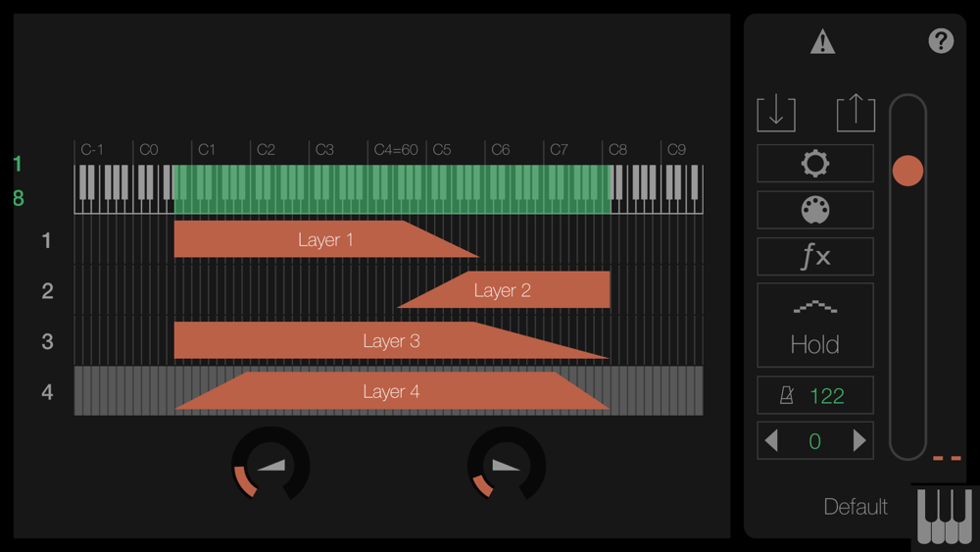Screen dimensions: 980x552
Task: Open the MIDI connector settings icon
Action: click(x=815, y=210)
